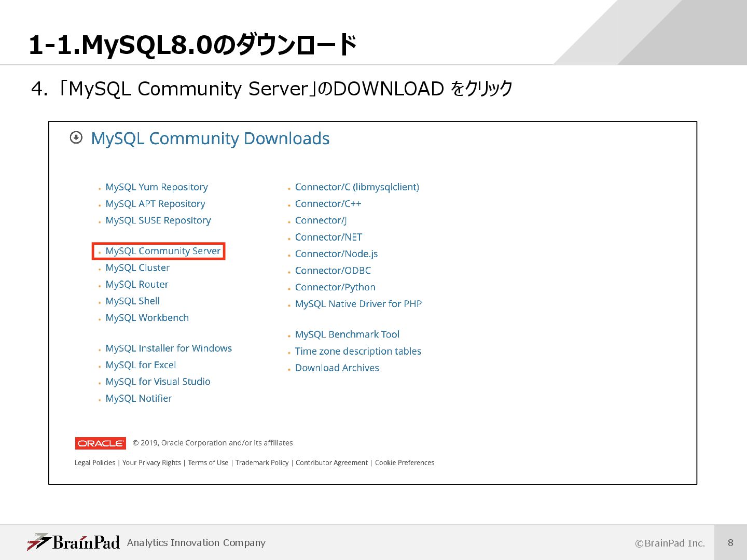
Task: Open MySQL Cluster download page
Action: coord(137,268)
